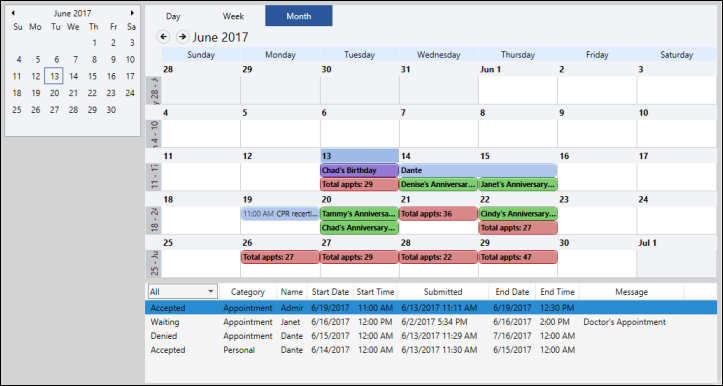Select the Jul 1 day cell
Viewport: 723px width, 386px height.
click(676, 257)
